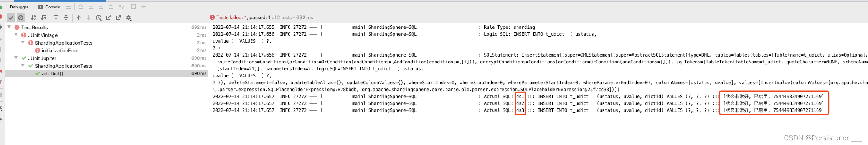868x145 pixels.
Task: Select the initializationError test entry
Action: pos(60,50)
